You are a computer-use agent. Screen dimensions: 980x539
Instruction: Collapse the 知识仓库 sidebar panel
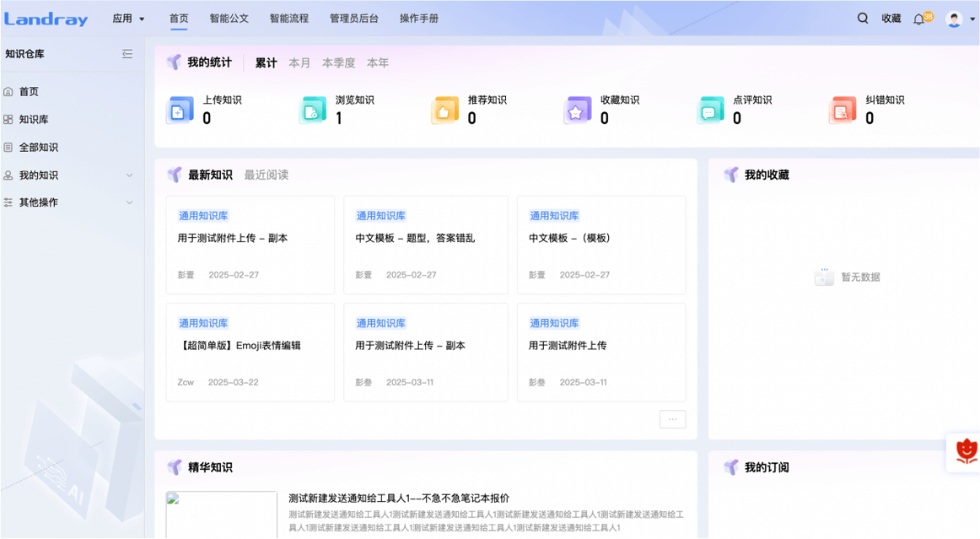(x=127, y=54)
